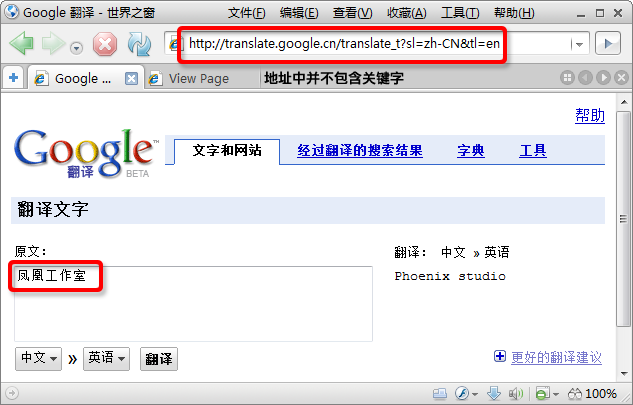Open the popup blocker dropdown arrow
633x405 pixels.
[556, 394]
